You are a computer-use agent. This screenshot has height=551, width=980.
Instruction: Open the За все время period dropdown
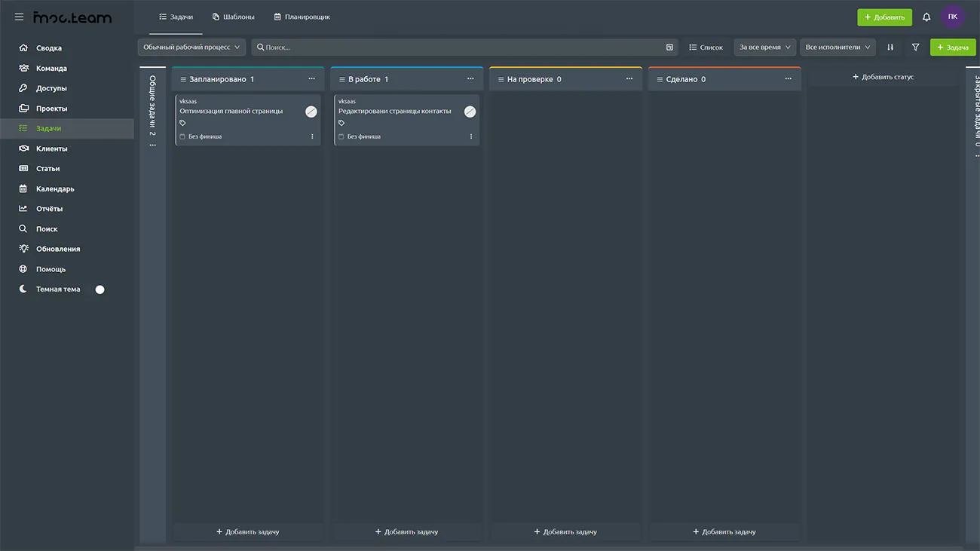click(x=764, y=47)
